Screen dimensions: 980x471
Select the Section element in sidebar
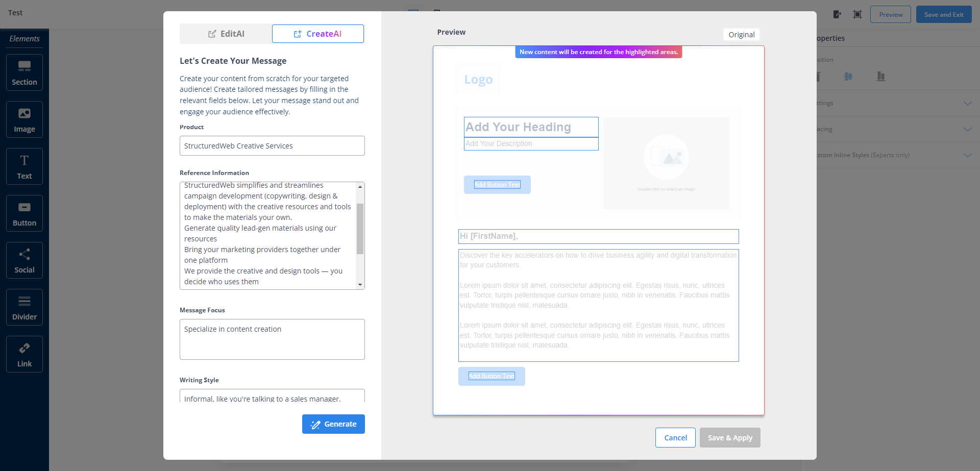tap(24, 72)
